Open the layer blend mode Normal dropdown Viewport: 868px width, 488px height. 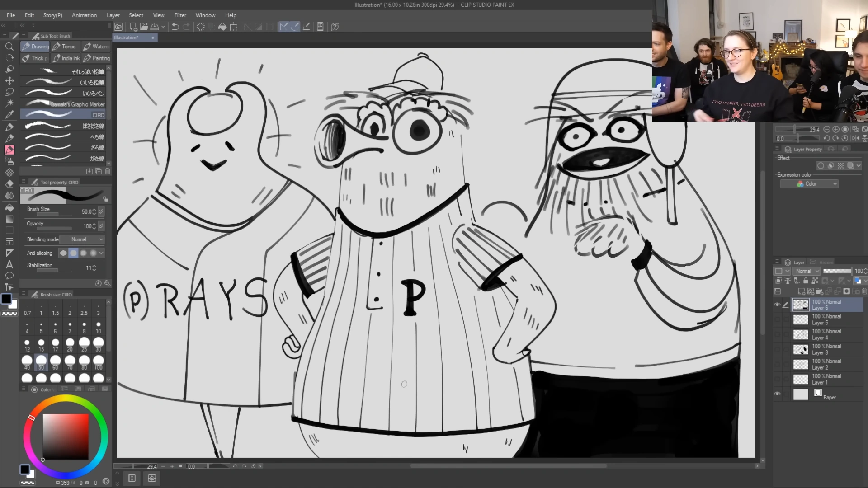pyautogui.click(x=807, y=271)
